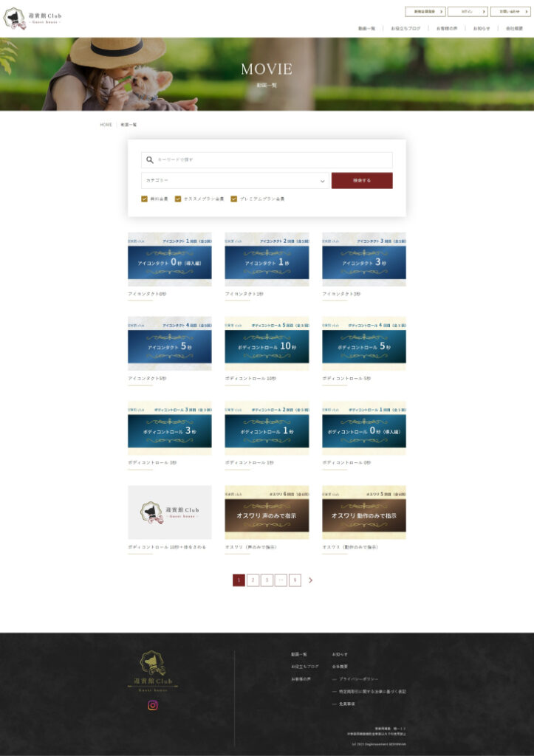The width and height of the screenshot is (534, 756).
Task: Click the 遊賓館 Club header logo
Action: click(x=33, y=18)
